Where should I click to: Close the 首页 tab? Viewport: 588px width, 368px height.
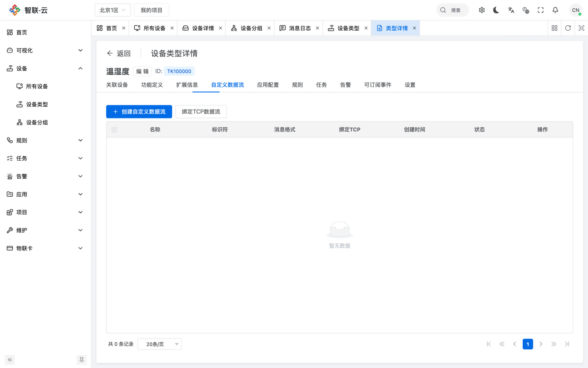tap(124, 28)
